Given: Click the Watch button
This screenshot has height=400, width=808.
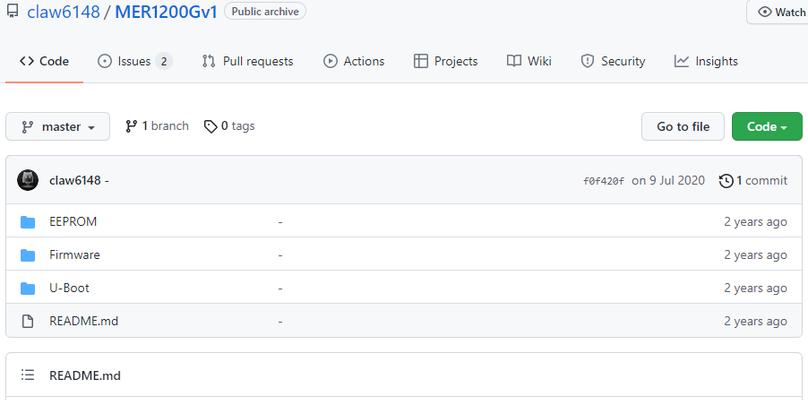Looking at the screenshot, I should [781, 12].
